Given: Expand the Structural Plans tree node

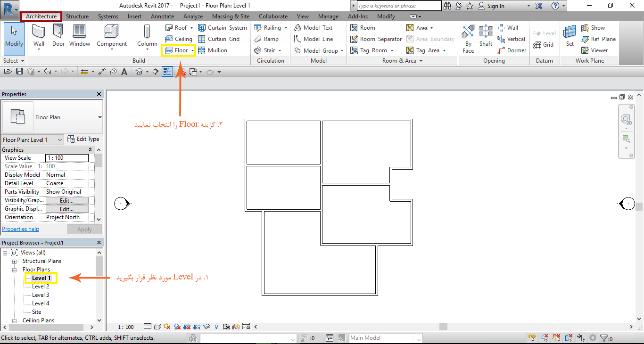Looking at the screenshot, I should 15,262.
